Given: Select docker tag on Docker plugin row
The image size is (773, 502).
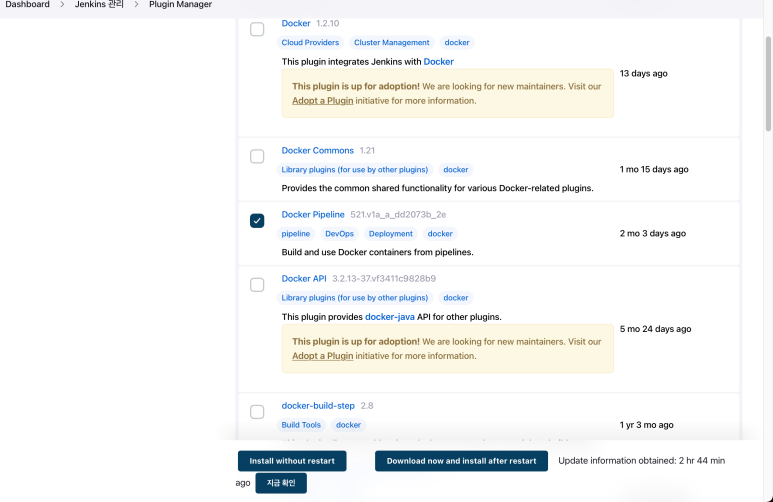Looking at the screenshot, I should click(x=457, y=42).
